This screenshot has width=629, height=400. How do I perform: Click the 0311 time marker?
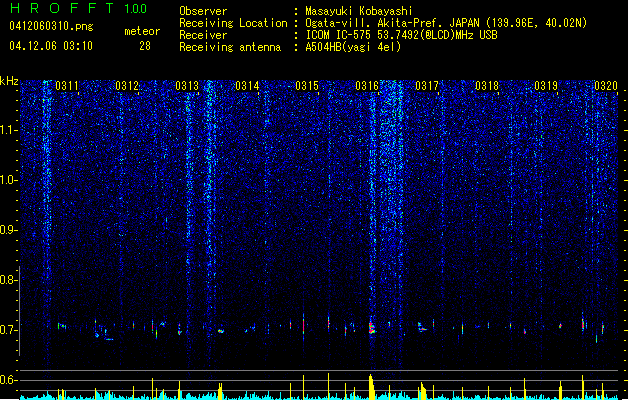(x=67, y=85)
